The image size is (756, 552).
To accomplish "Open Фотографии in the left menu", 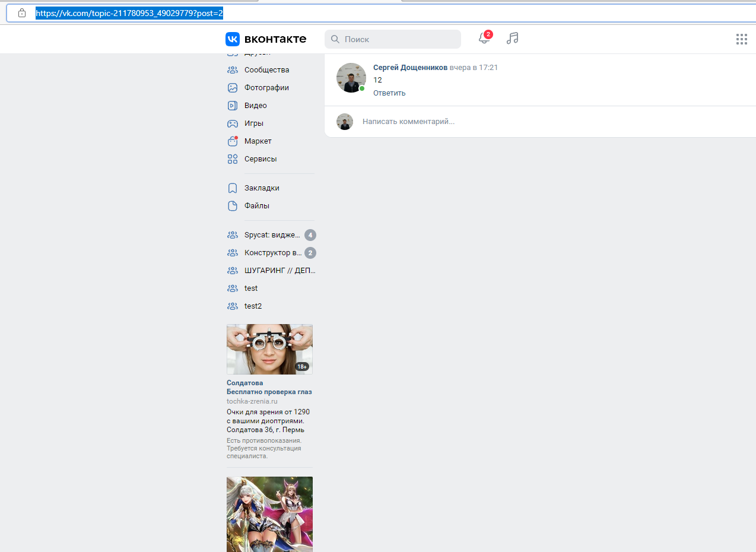I will point(266,88).
